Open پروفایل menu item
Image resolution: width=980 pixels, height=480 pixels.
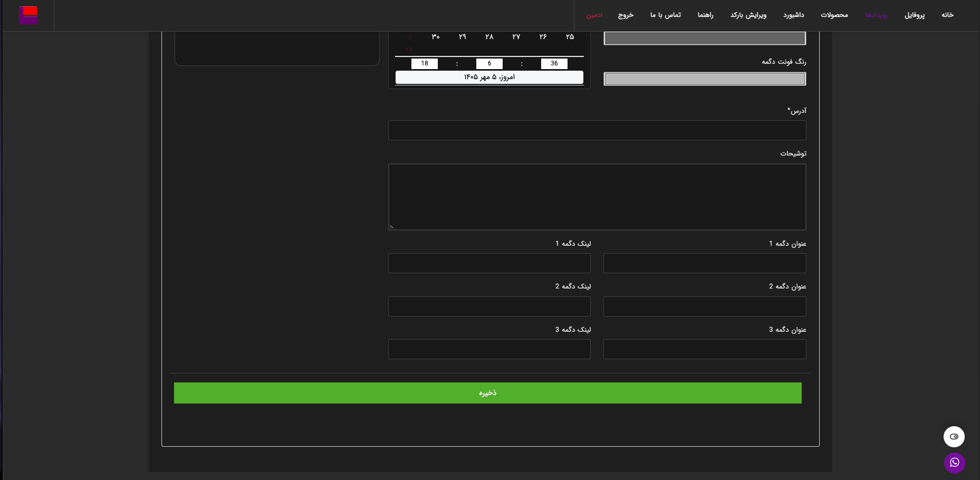(x=915, y=15)
